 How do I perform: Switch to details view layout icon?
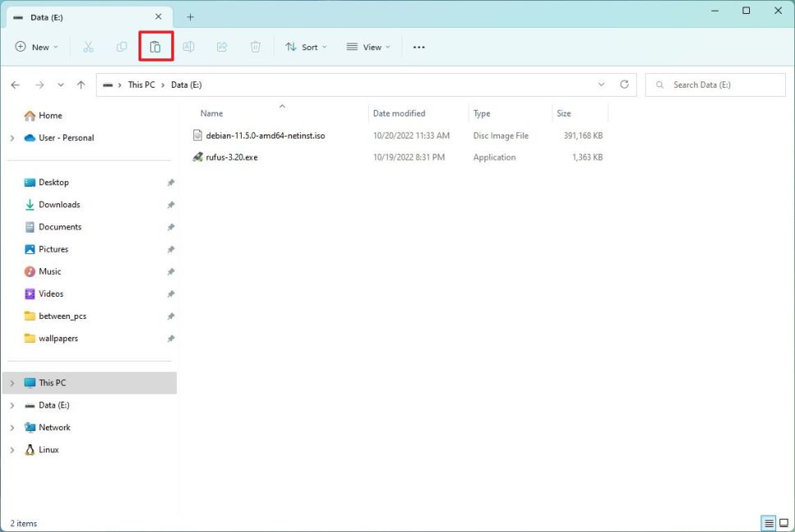[769, 523]
